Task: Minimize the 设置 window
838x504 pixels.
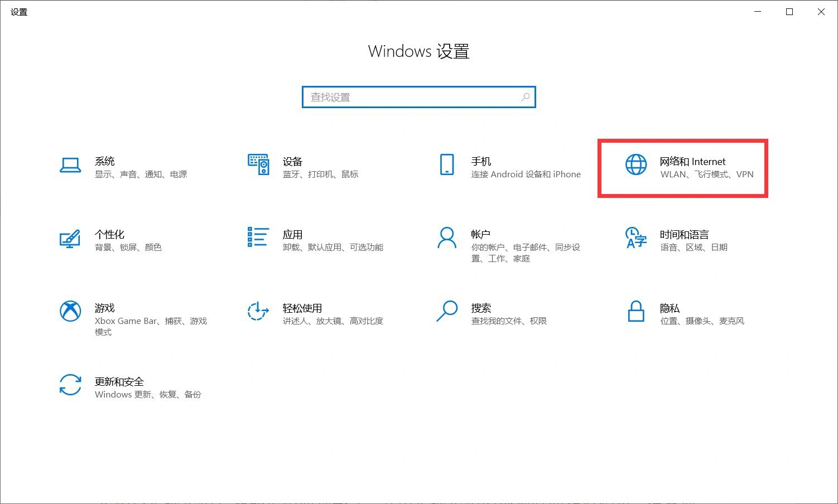Action: coord(758,12)
